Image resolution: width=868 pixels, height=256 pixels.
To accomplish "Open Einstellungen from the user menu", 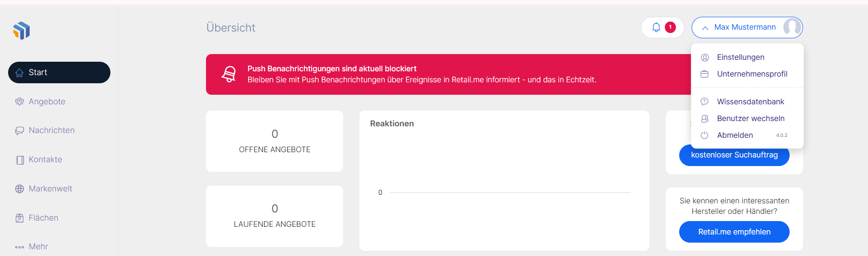I will tap(740, 57).
